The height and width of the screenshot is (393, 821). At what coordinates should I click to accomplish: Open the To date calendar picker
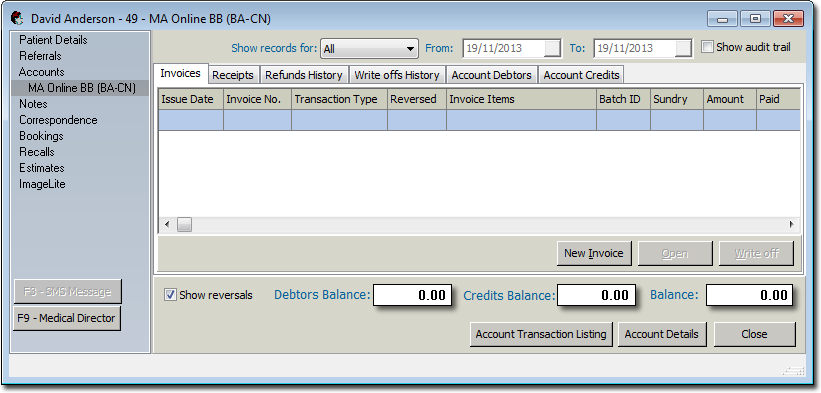[683, 49]
